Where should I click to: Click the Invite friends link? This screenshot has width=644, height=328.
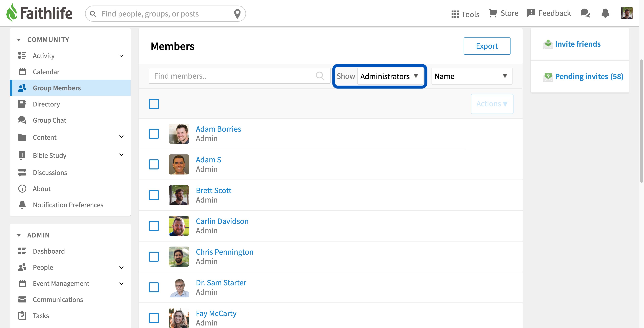[x=577, y=44]
